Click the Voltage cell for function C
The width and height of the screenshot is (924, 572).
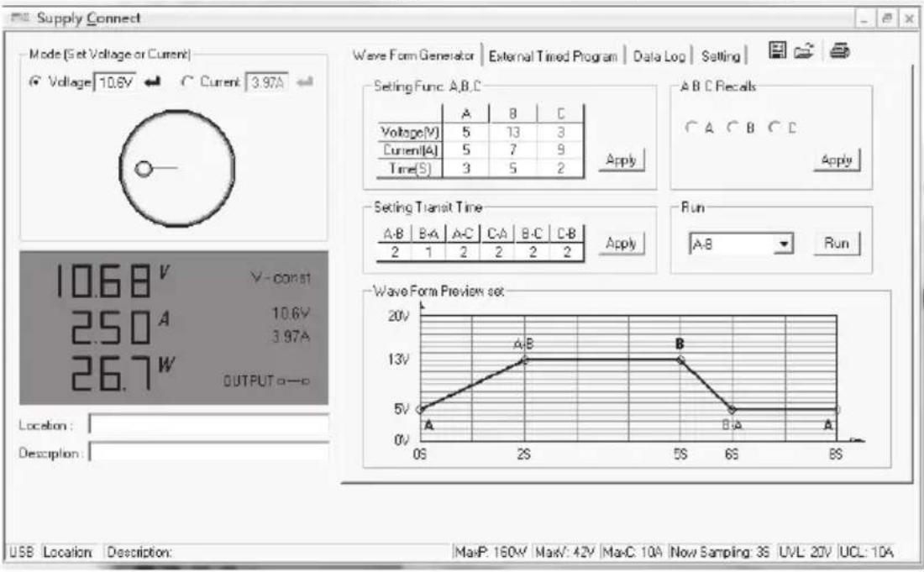coord(560,133)
